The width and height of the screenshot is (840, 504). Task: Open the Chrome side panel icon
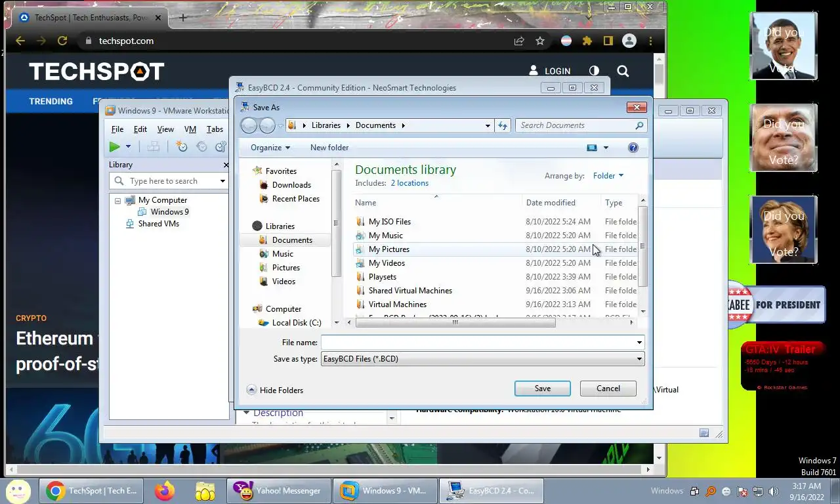point(608,41)
